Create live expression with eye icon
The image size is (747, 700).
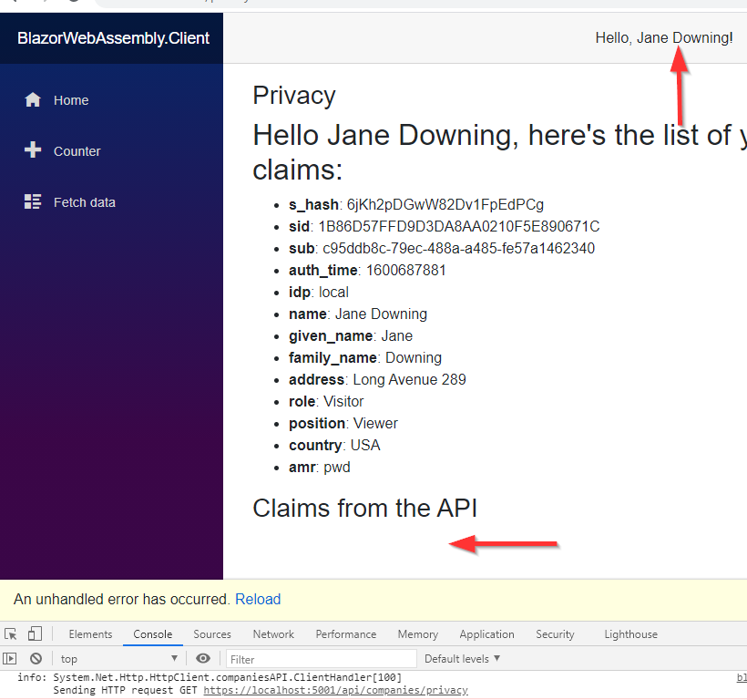click(x=203, y=658)
